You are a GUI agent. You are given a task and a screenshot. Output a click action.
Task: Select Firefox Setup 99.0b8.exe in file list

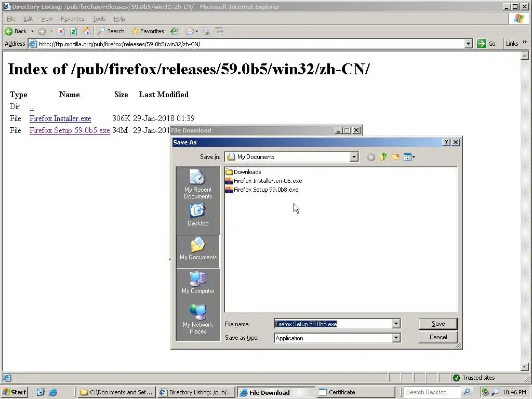(262, 190)
